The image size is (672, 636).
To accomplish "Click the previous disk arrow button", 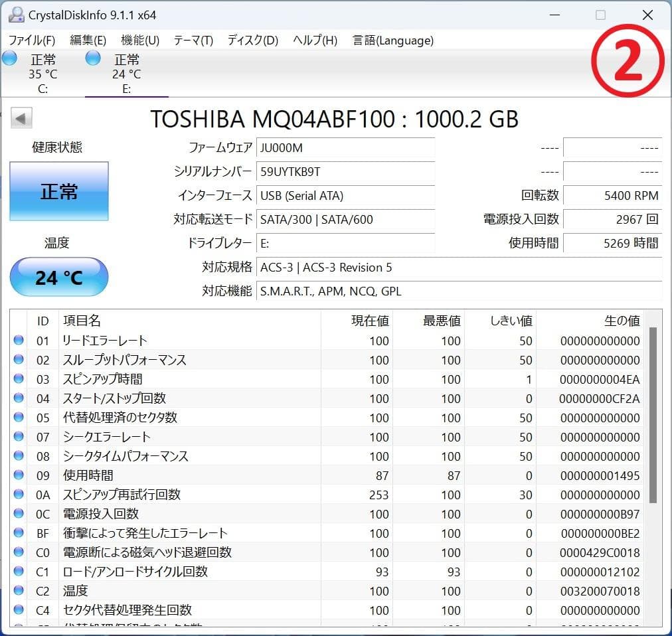I will pos(21,118).
